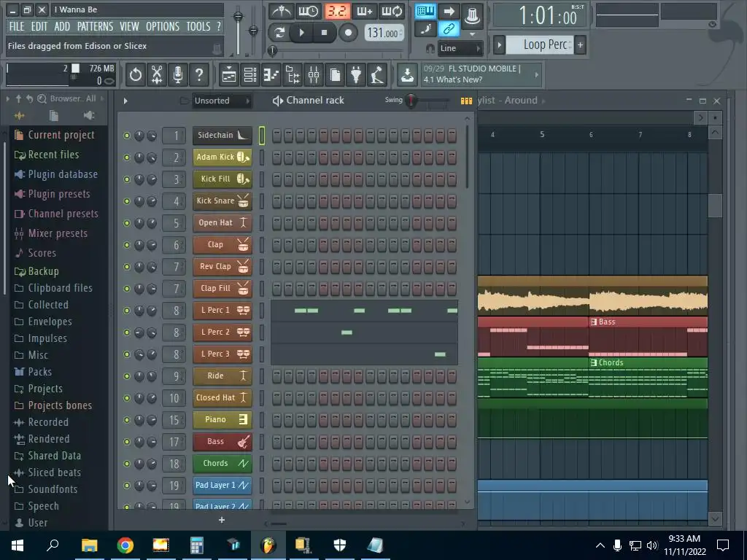Screen dimensions: 747x560
Task: Open the Unsorted channel filter dropdown
Action: 222,101
